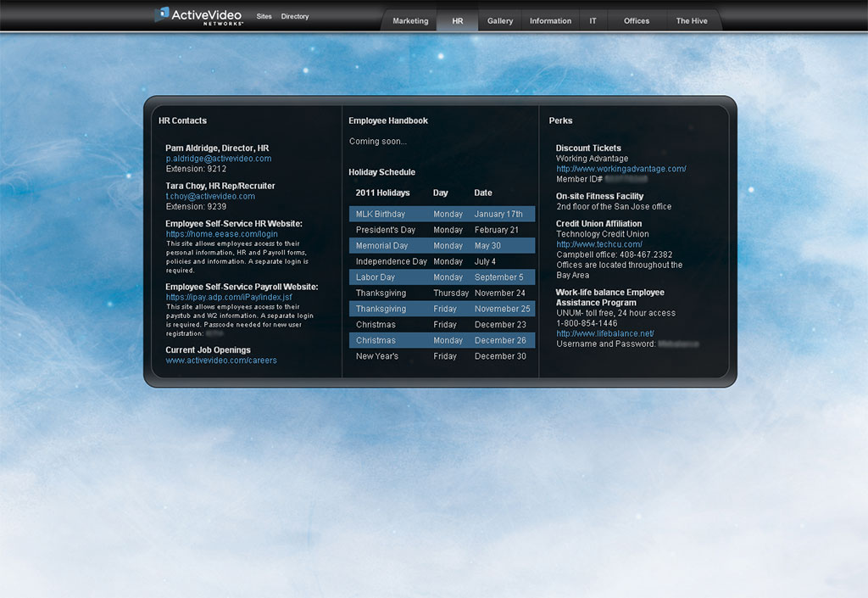Select the President's Day row
The height and width of the screenshot is (598, 868).
(442, 230)
